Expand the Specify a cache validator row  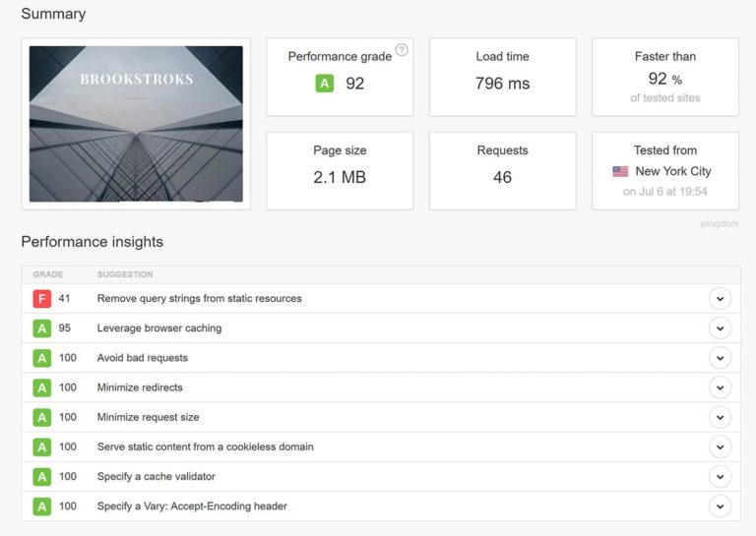pos(720,476)
